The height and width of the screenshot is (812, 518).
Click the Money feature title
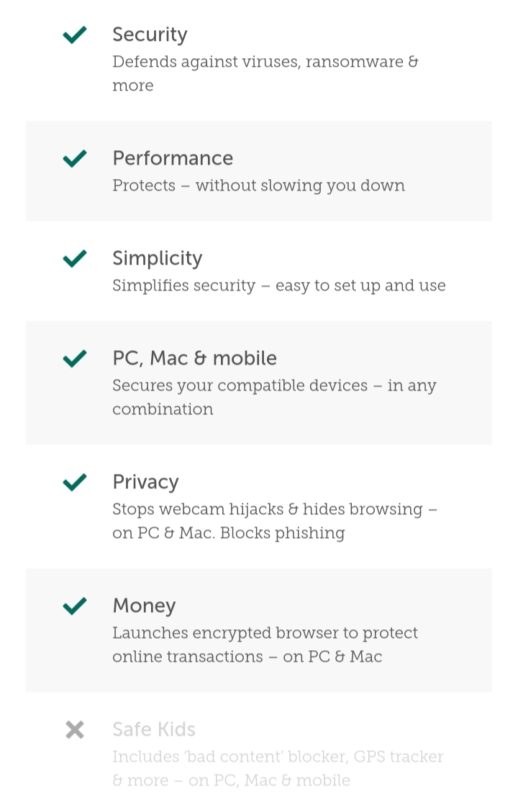tap(144, 606)
